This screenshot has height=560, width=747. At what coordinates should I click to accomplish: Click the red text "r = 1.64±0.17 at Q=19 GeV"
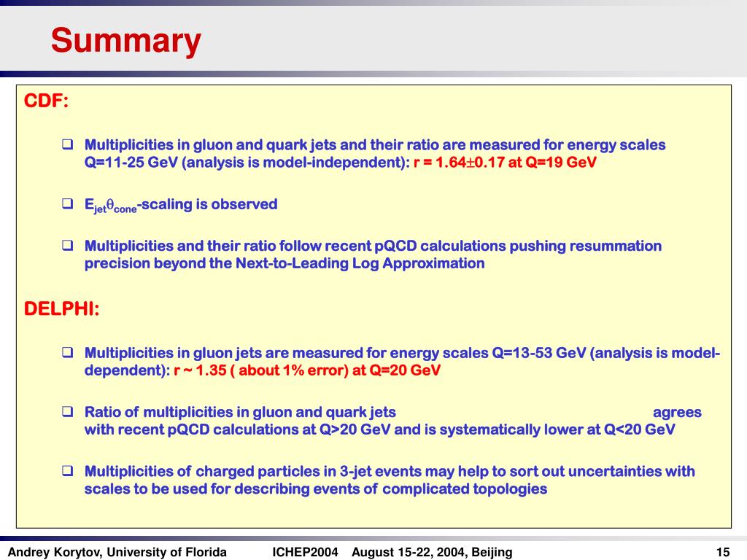[x=505, y=163]
